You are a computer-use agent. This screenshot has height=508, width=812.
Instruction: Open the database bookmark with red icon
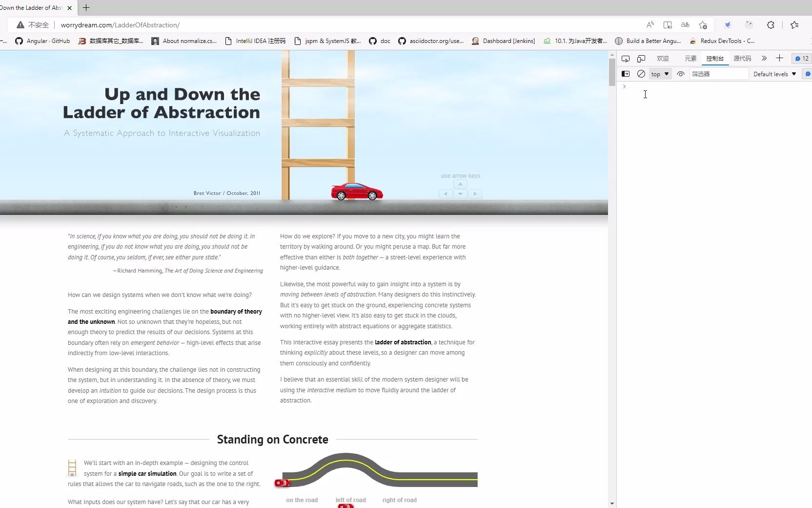[111, 41]
